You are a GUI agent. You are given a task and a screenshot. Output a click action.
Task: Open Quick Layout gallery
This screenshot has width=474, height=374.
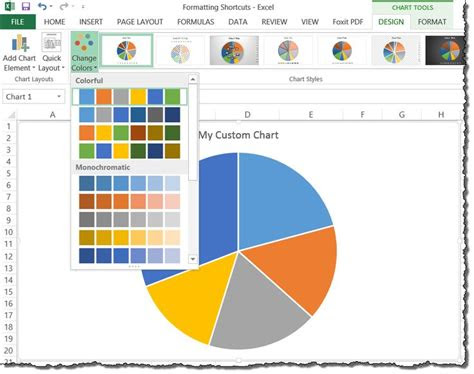coord(51,53)
